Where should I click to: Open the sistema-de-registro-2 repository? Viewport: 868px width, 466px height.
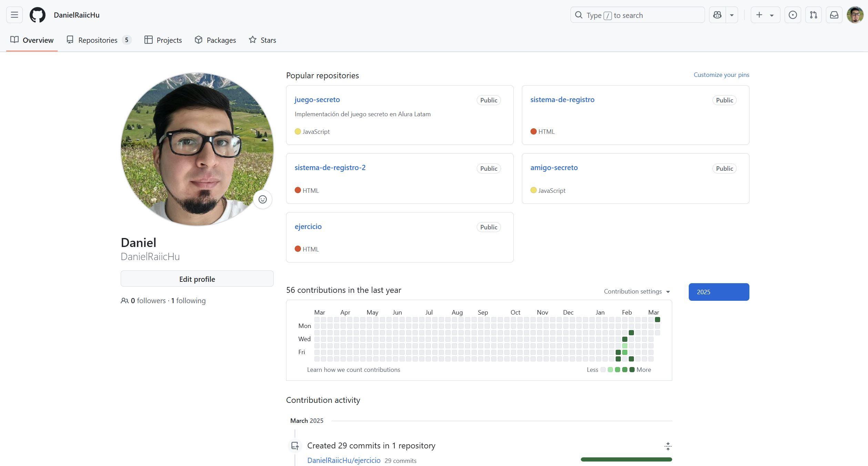[x=330, y=167]
